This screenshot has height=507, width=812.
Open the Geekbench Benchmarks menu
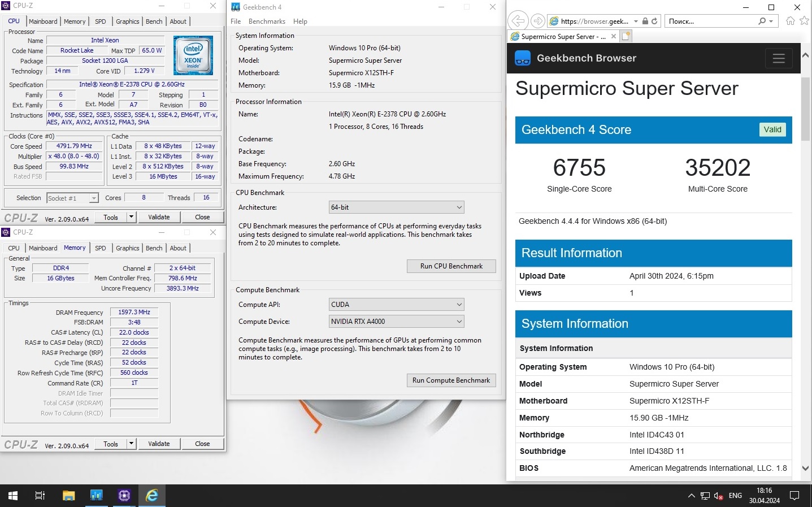[267, 21]
